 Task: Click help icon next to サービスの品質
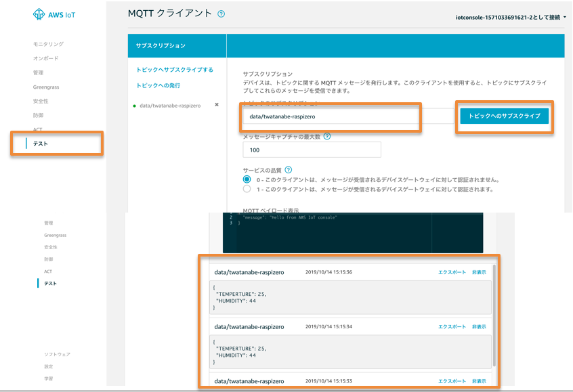pos(289,170)
